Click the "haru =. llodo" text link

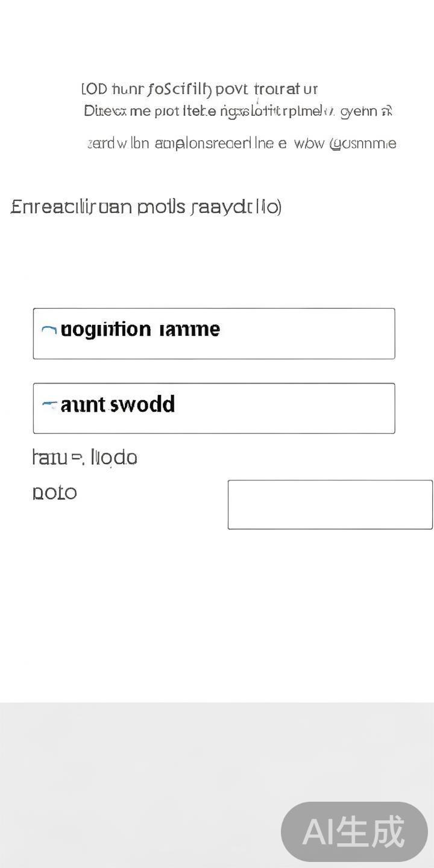click(84, 458)
